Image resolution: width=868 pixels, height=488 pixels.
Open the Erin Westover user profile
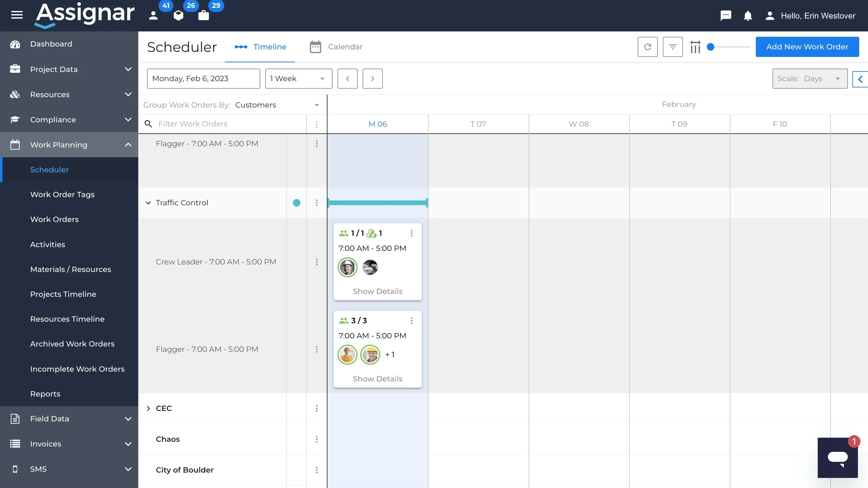811,15
